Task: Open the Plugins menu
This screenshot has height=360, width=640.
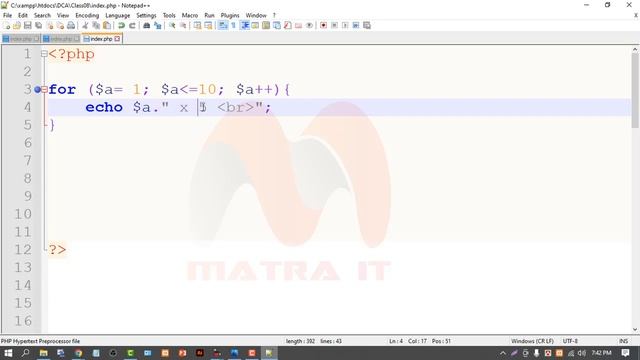Action: [230, 15]
